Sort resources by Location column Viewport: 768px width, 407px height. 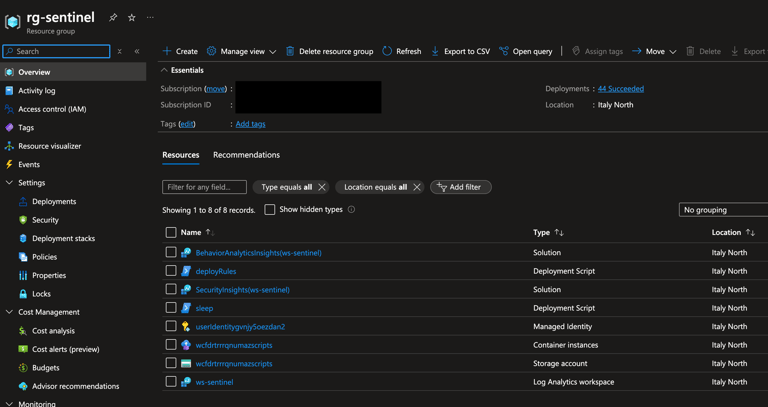pyautogui.click(x=733, y=233)
